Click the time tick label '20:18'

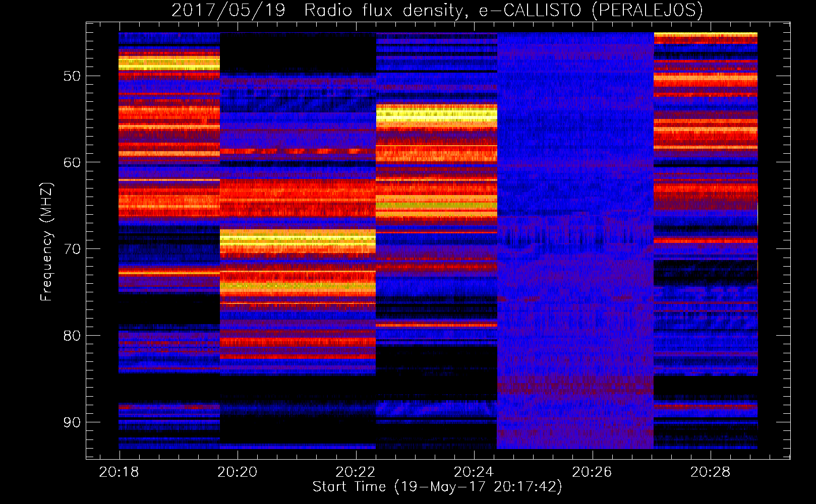[x=119, y=472]
